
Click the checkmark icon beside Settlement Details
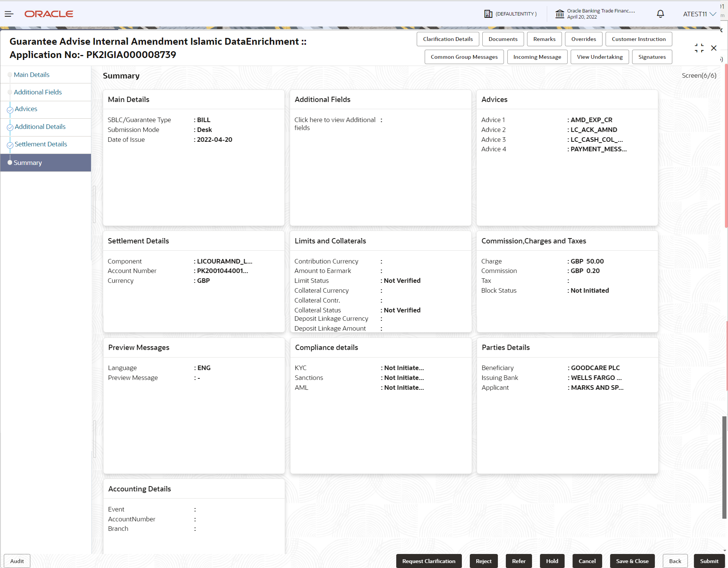pyautogui.click(x=10, y=145)
